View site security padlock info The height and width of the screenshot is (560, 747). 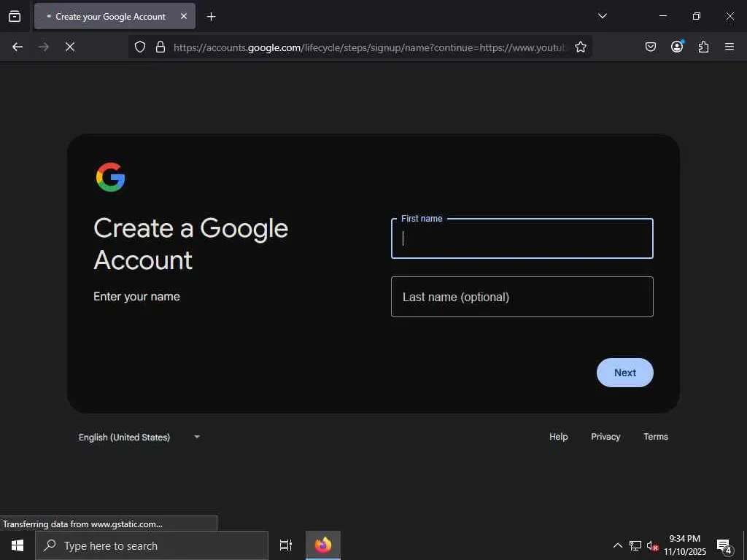pos(160,47)
